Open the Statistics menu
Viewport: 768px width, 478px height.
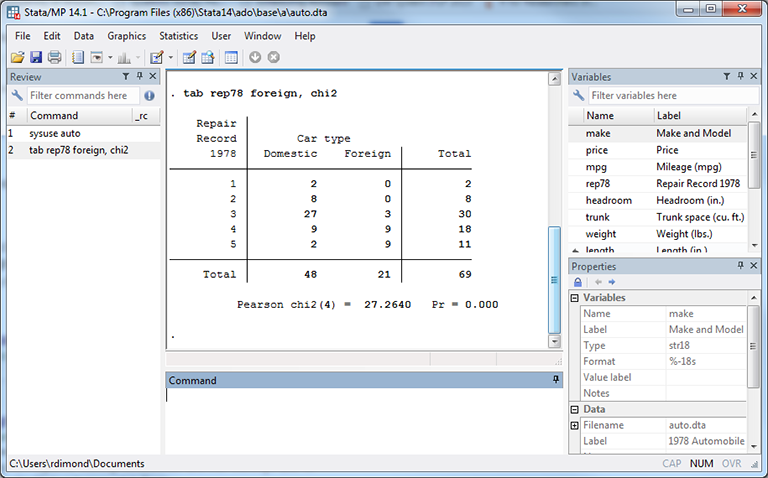point(178,36)
